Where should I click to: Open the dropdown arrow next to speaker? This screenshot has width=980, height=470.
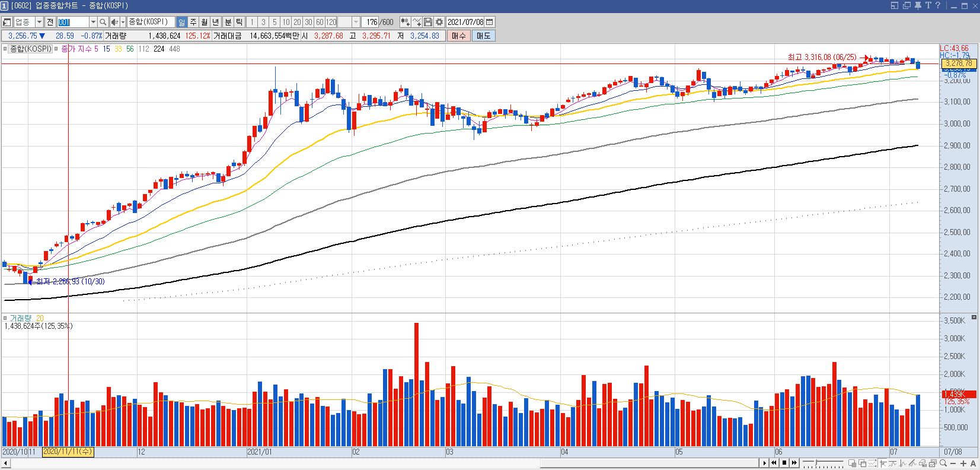tap(123, 22)
